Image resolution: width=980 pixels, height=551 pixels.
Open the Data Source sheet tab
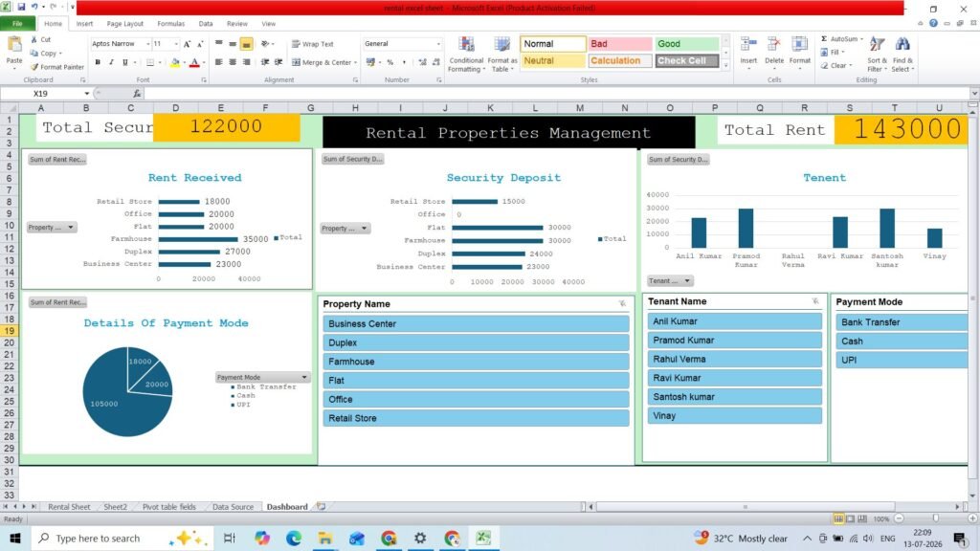pos(233,507)
